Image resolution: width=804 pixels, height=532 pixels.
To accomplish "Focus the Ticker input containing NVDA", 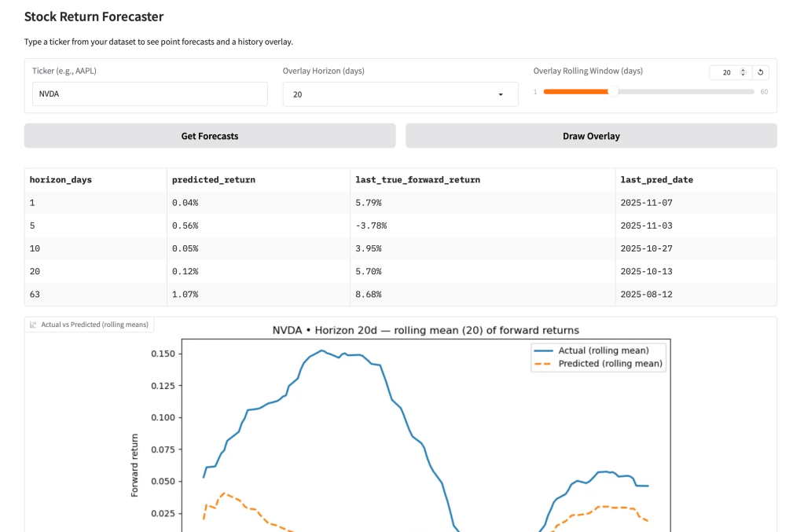I will [x=149, y=94].
